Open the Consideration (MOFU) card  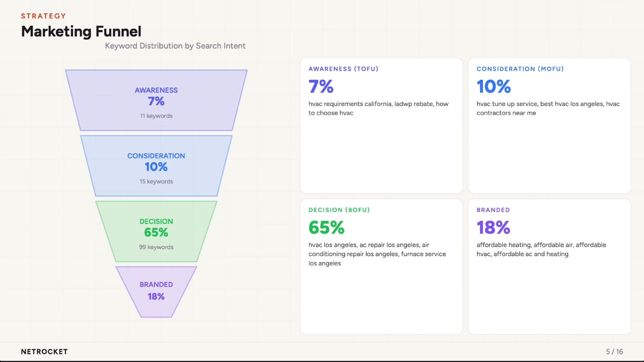[549, 126]
